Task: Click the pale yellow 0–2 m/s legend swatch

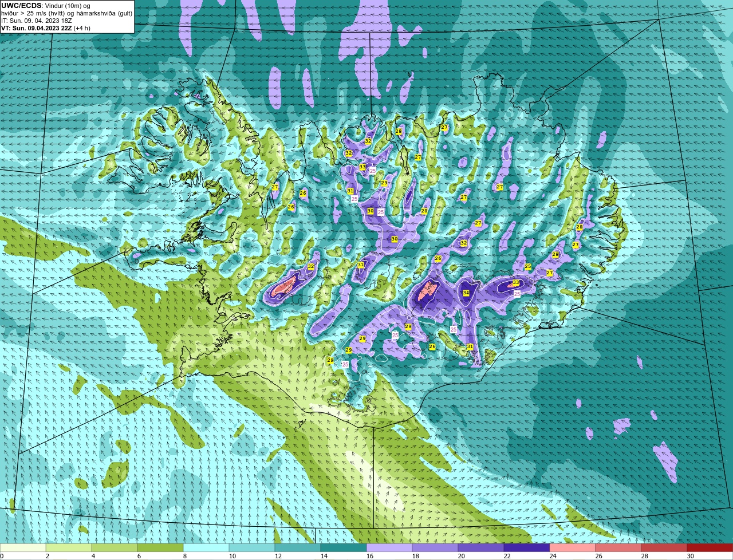Action: pyautogui.click(x=23, y=548)
